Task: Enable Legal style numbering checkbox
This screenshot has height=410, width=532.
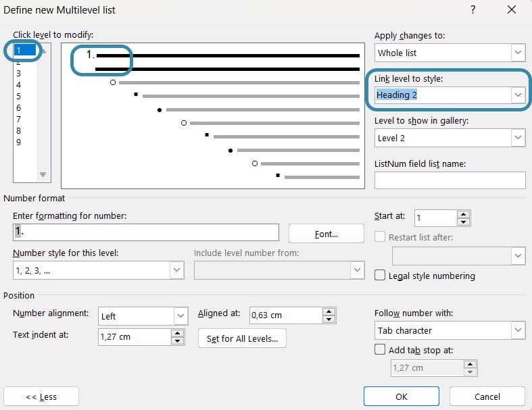Action: tap(381, 276)
